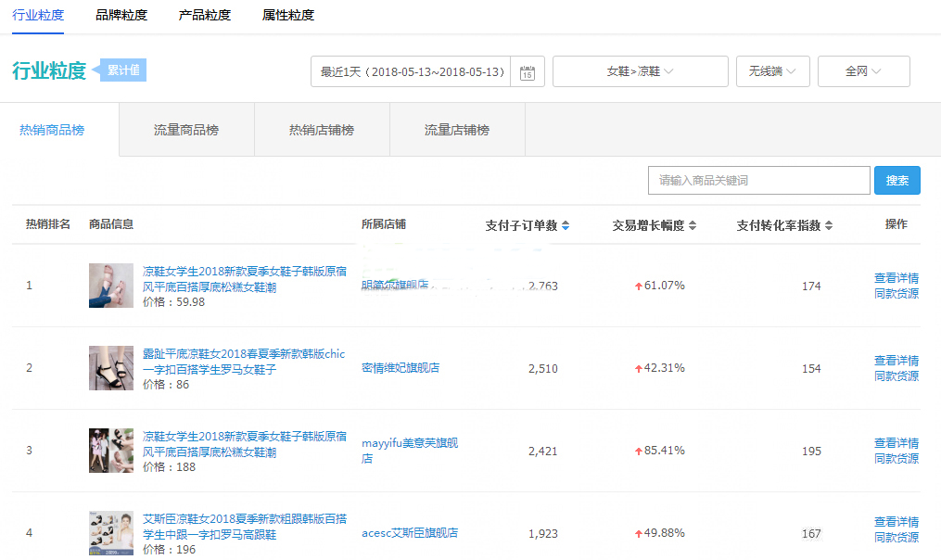Sort by 交易增长幅度 column arrows
The height and width of the screenshot is (560, 941).
click(692, 225)
